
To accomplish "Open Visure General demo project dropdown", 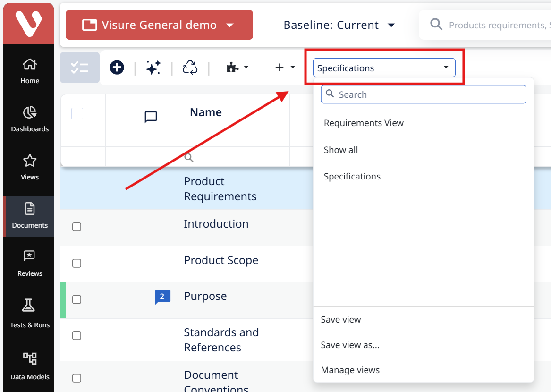I will pyautogui.click(x=159, y=25).
